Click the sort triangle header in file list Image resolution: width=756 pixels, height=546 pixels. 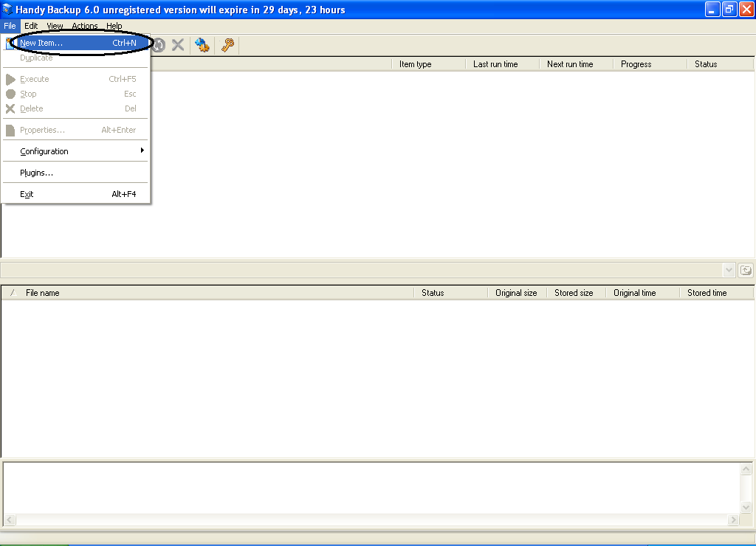pyautogui.click(x=13, y=292)
